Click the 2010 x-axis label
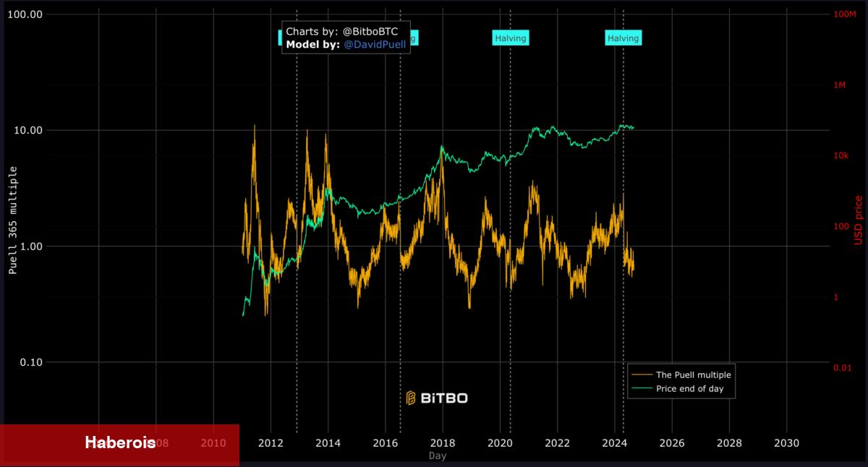 point(213,442)
